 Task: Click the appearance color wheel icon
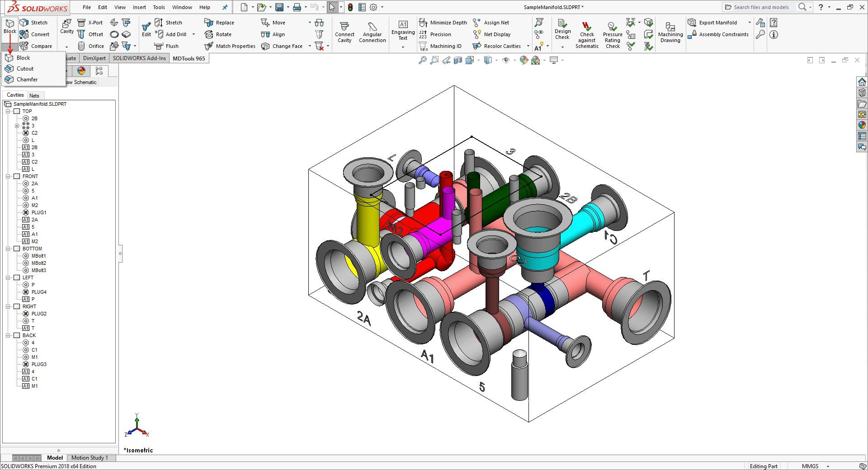point(81,70)
